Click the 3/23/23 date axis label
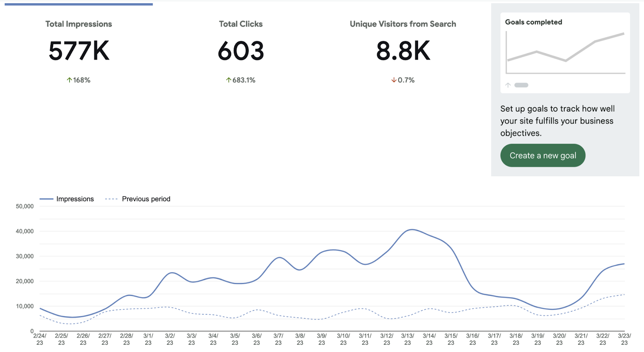The width and height of the screenshot is (644, 352). pos(624,339)
